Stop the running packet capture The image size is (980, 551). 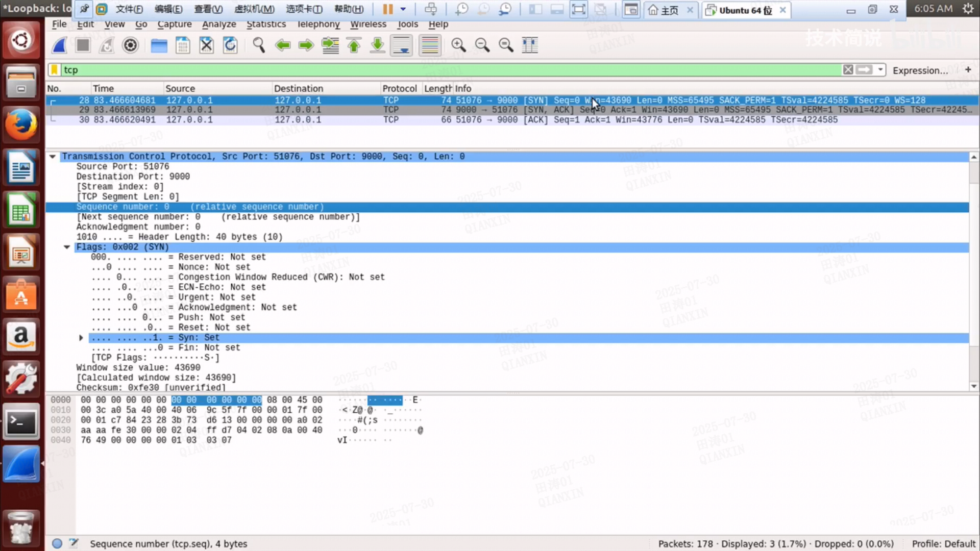pos(83,45)
